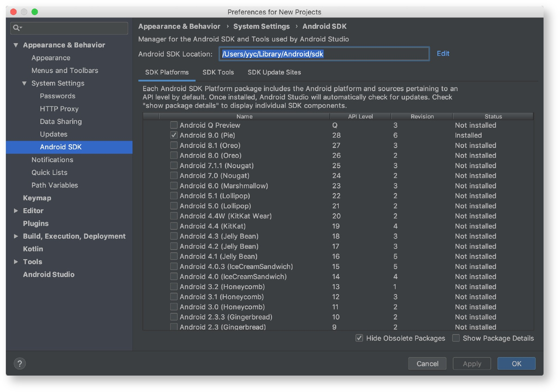This screenshot has height=392, width=560.
Task: Click the Edit link for SDK location
Action: point(443,53)
